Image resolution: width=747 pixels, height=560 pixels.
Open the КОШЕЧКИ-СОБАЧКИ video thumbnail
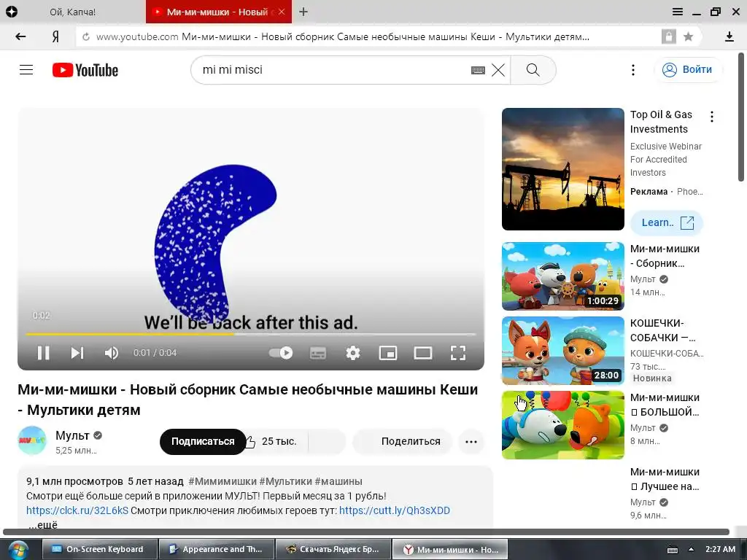pyautogui.click(x=562, y=351)
